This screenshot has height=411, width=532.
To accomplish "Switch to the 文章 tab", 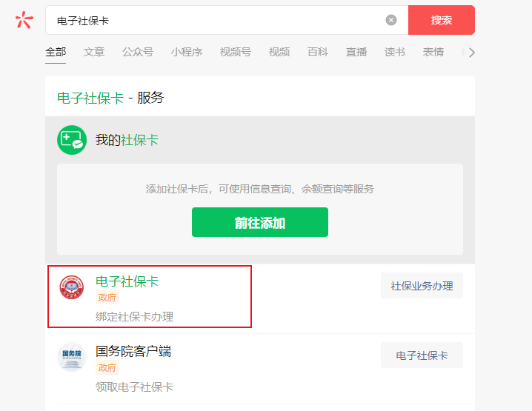I will click(94, 53).
